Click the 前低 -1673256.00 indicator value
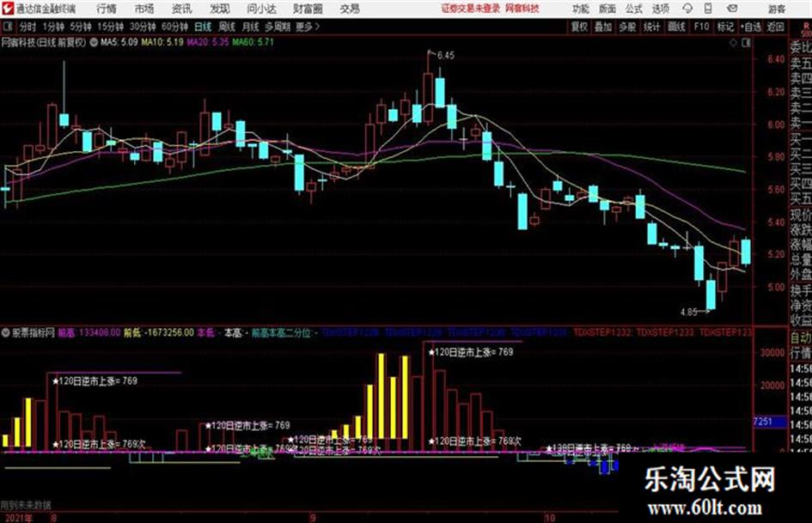 [158, 332]
